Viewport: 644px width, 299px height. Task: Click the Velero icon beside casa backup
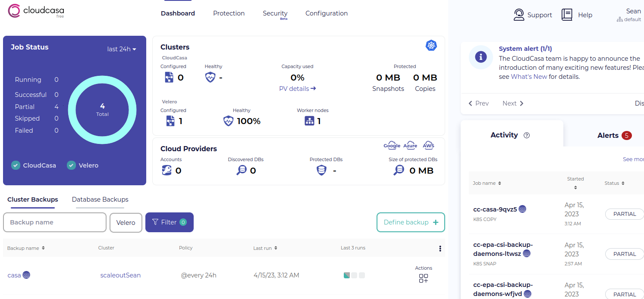(26, 275)
